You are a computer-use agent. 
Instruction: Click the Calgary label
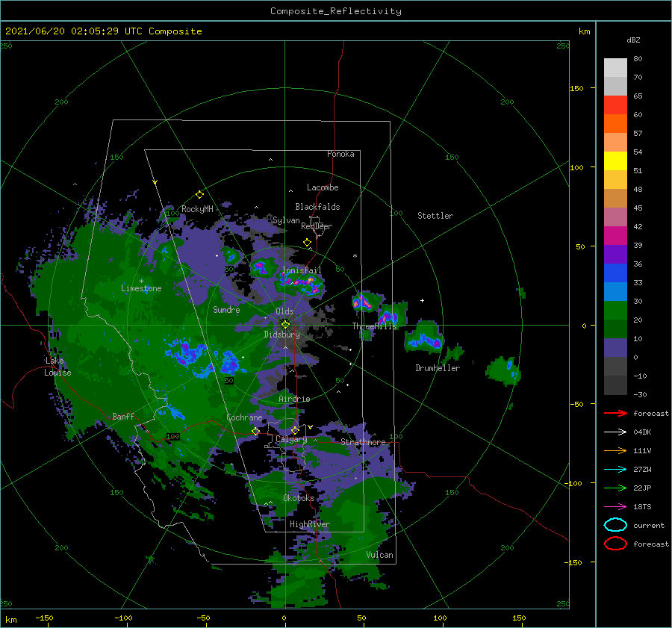pos(291,439)
